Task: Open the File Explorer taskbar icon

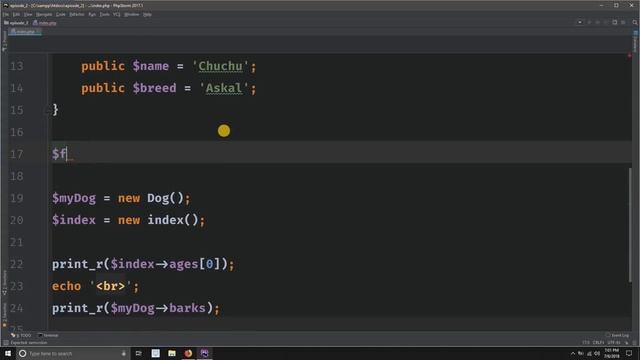Action: pyautogui.click(x=172, y=353)
